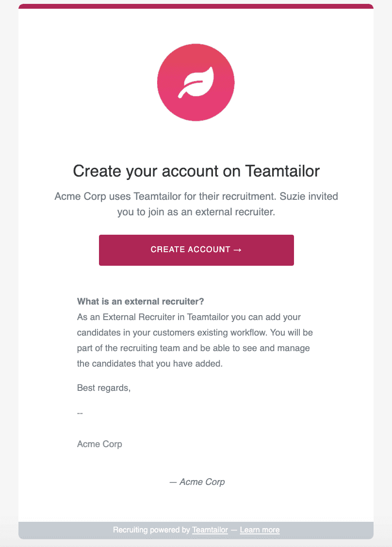Click the plain 'Acme Corp' sign-off text
Viewport: 392px width, 547px height.
99,444
